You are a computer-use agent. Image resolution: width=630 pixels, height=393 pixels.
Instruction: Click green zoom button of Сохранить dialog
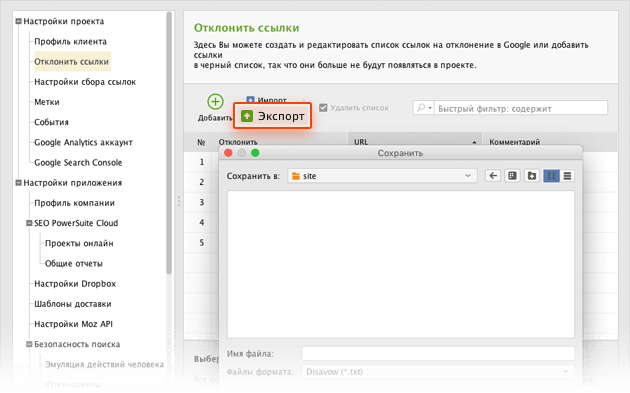point(255,153)
